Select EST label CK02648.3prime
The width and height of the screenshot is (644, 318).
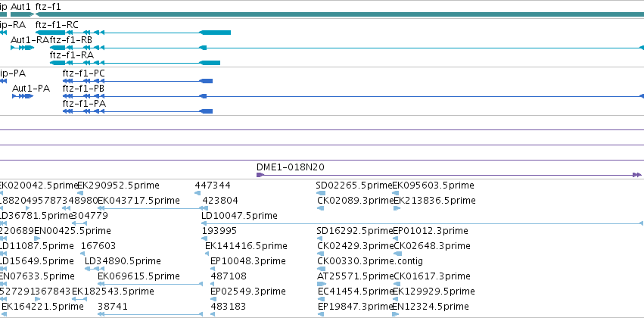tap(432, 247)
